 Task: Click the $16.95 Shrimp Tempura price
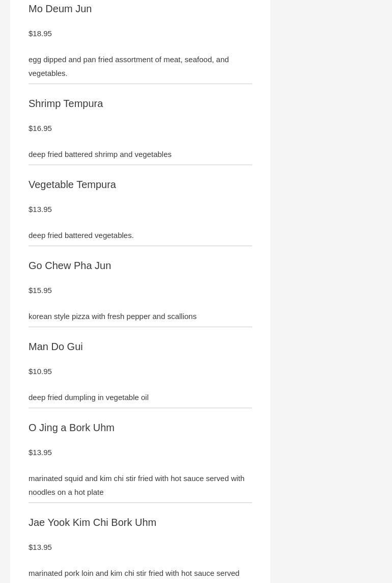(40, 128)
